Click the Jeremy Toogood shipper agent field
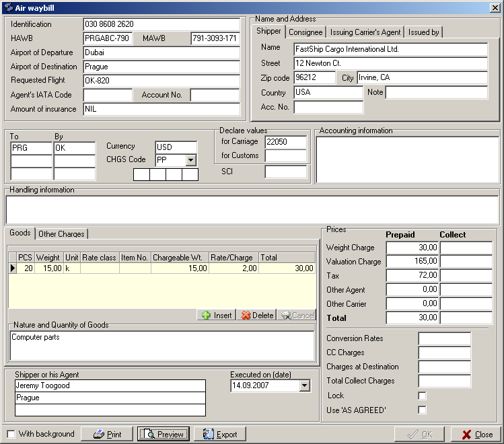The image size is (504, 444). (110, 385)
